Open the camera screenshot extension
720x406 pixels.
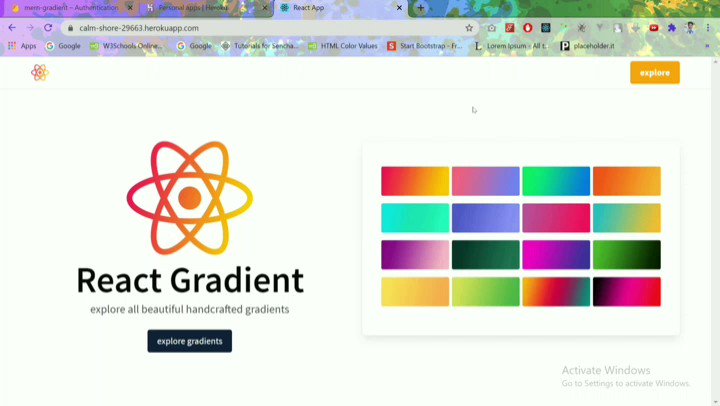(492, 28)
